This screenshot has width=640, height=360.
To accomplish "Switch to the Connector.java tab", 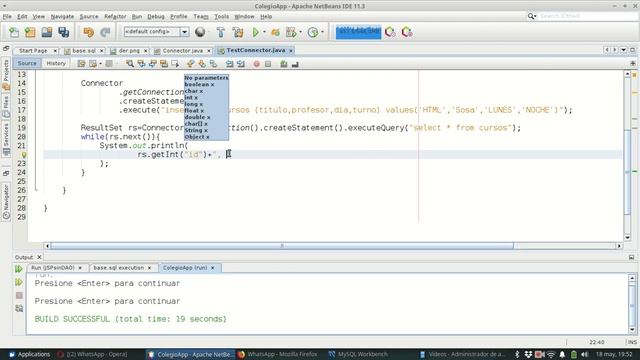I will [182, 51].
